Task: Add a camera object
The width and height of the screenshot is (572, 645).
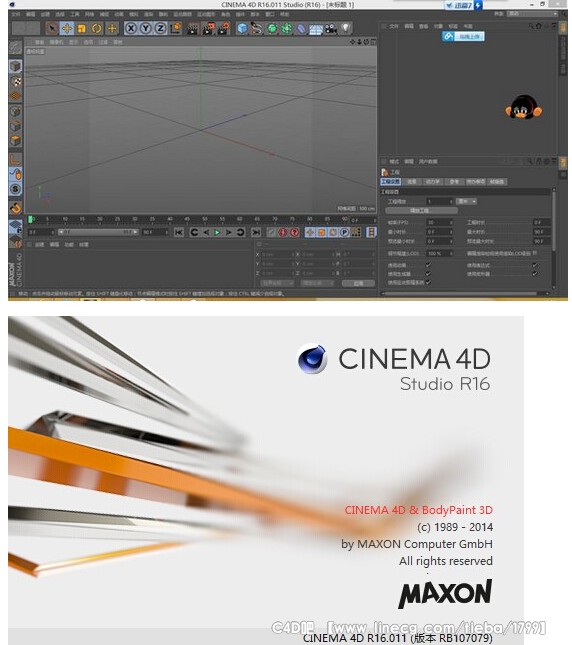Action: (331, 28)
